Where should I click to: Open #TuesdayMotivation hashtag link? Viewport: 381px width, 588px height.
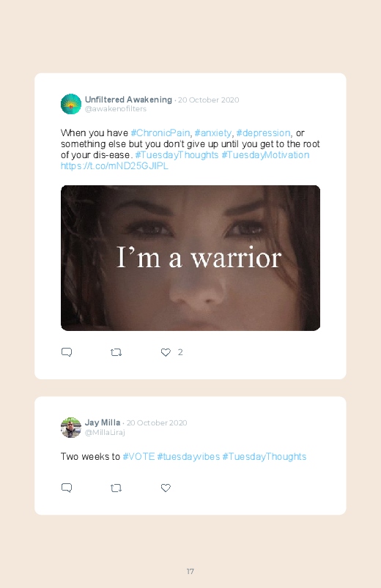[265, 155]
